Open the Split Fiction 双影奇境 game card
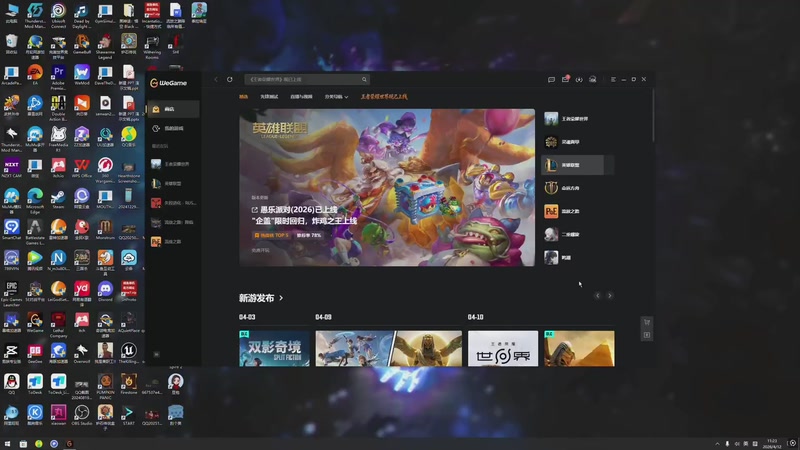 274,348
